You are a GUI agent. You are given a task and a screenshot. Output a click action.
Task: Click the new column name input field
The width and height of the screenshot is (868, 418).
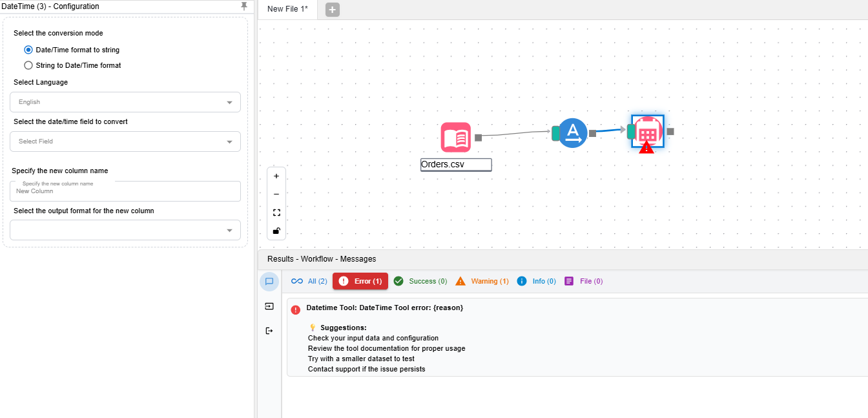click(x=125, y=191)
